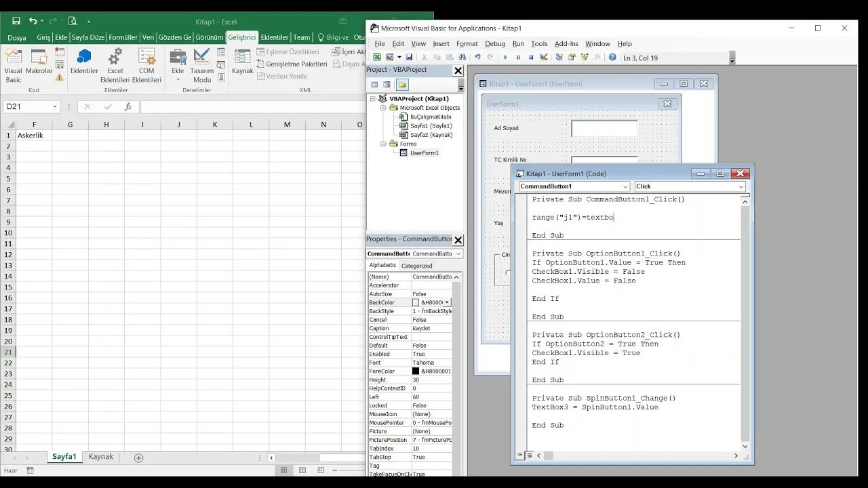Add a new sheet with plus icon
868x488 pixels.
pos(138,457)
